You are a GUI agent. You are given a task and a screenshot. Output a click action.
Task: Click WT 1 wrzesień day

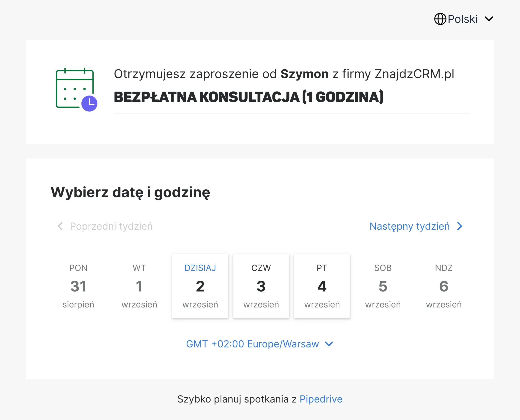click(x=139, y=286)
